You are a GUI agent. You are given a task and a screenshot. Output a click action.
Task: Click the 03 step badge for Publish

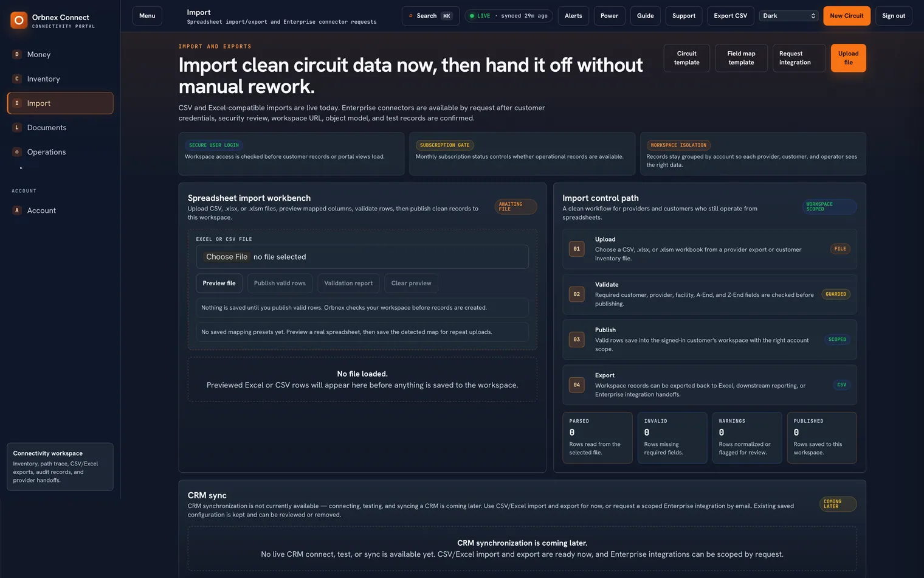577,339
